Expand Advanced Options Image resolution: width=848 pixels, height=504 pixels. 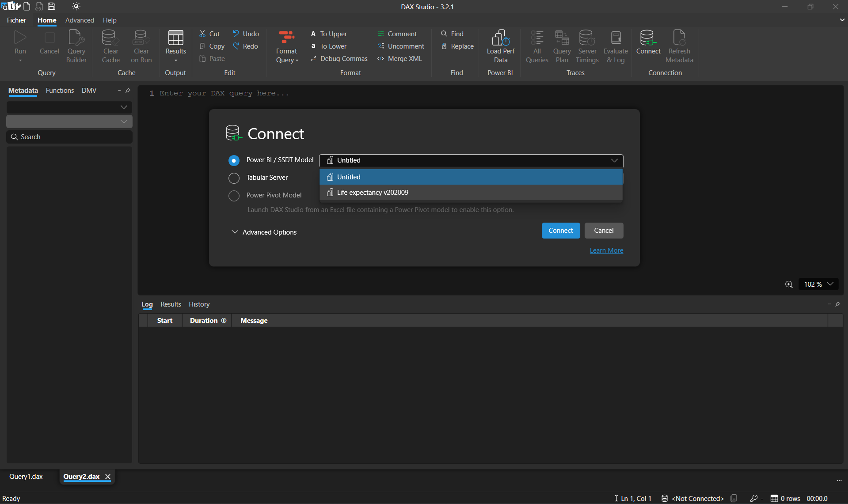pyautogui.click(x=264, y=232)
